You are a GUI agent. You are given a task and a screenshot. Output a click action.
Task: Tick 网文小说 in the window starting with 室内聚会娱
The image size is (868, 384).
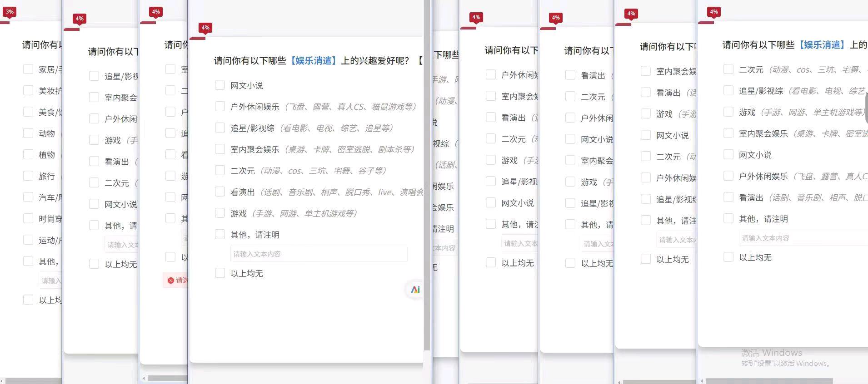click(646, 135)
